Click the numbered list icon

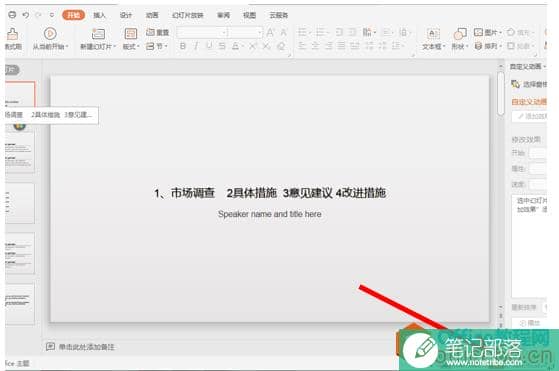320,32
